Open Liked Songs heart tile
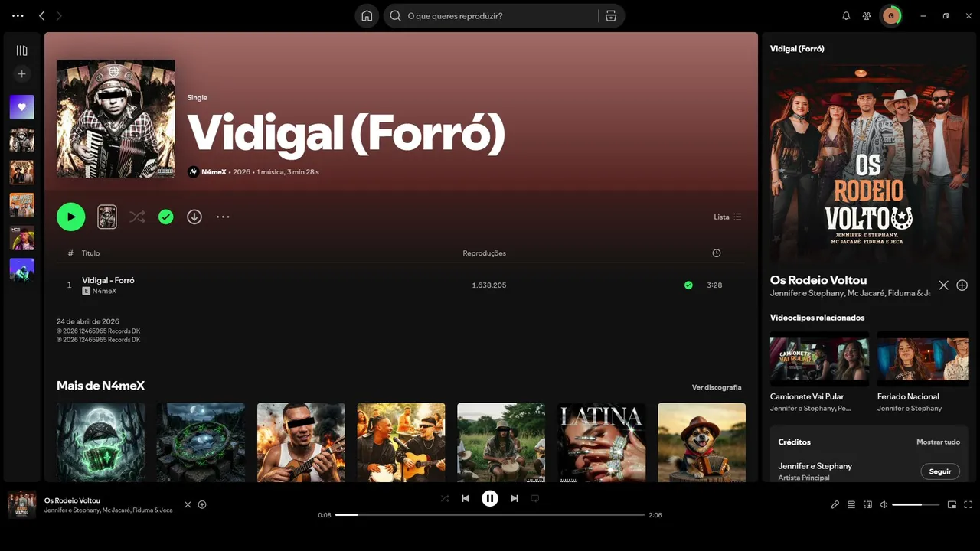This screenshot has height=551, width=980. [x=21, y=107]
